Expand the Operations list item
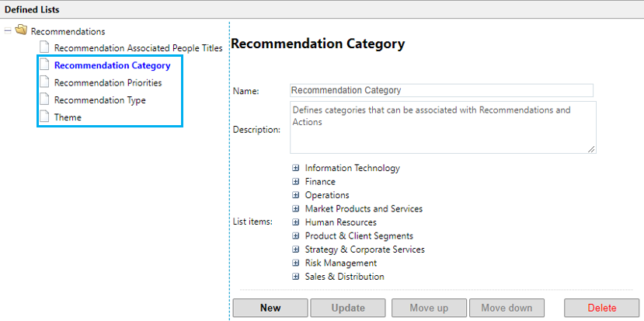644x321 pixels. (296, 195)
